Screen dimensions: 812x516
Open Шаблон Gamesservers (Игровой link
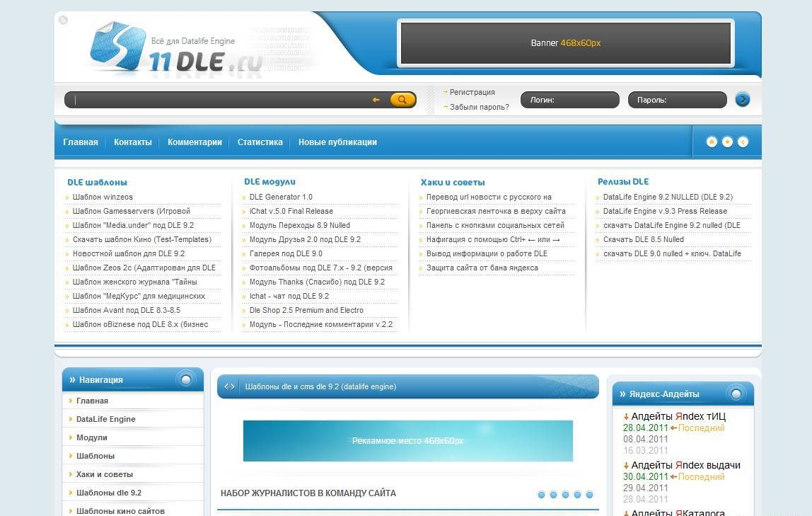[x=132, y=212]
